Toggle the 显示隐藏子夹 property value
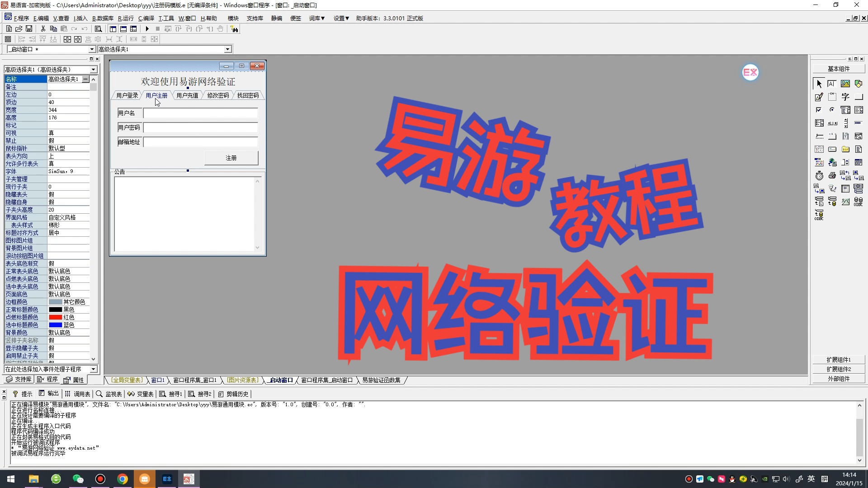Screen dimensions: 868x488 click(68, 348)
